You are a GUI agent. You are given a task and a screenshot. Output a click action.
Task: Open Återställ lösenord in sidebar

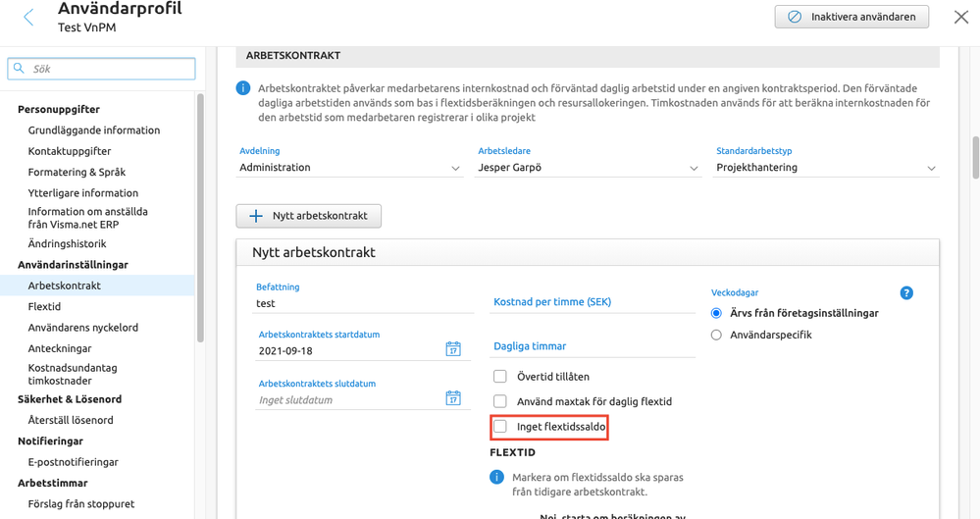pos(71,420)
